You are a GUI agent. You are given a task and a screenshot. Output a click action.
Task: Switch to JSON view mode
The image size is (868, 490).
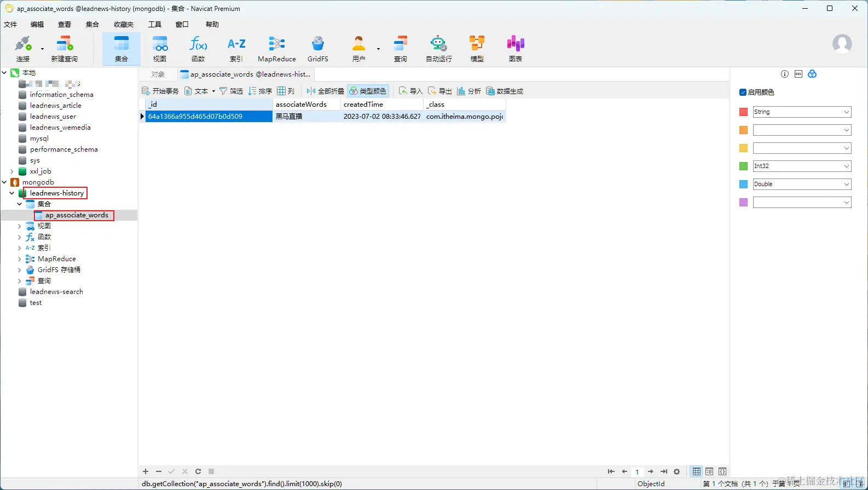(x=722, y=471)
